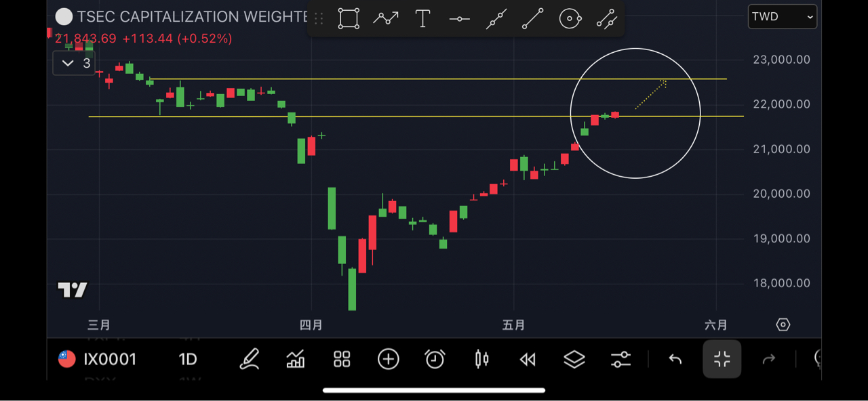Viewport: 868px width, 401px height.
Task: Open the pen drawing tools panel
Action: coord(250,359)
